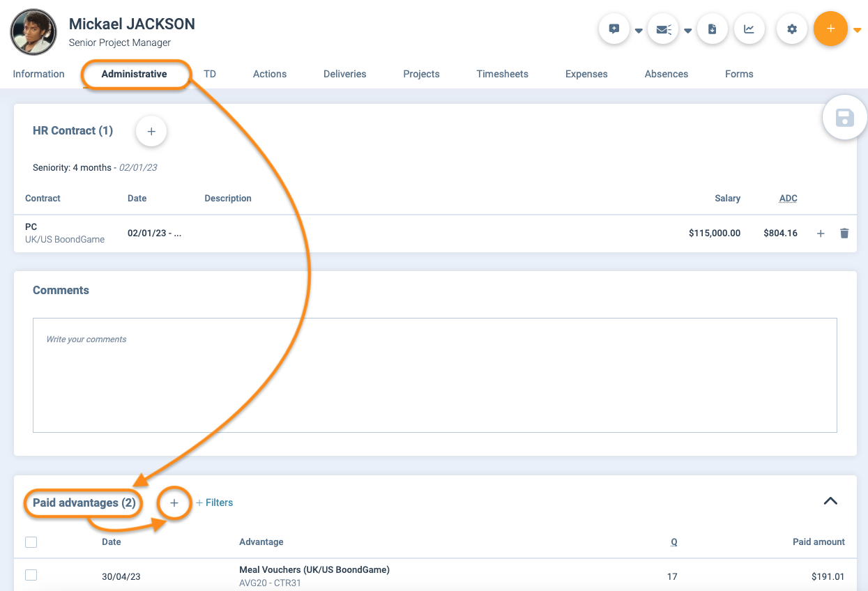The width and height of the screenshot is (868, 591).
Task: Switch to the Timesheets tab
Action: pos(502,74)
